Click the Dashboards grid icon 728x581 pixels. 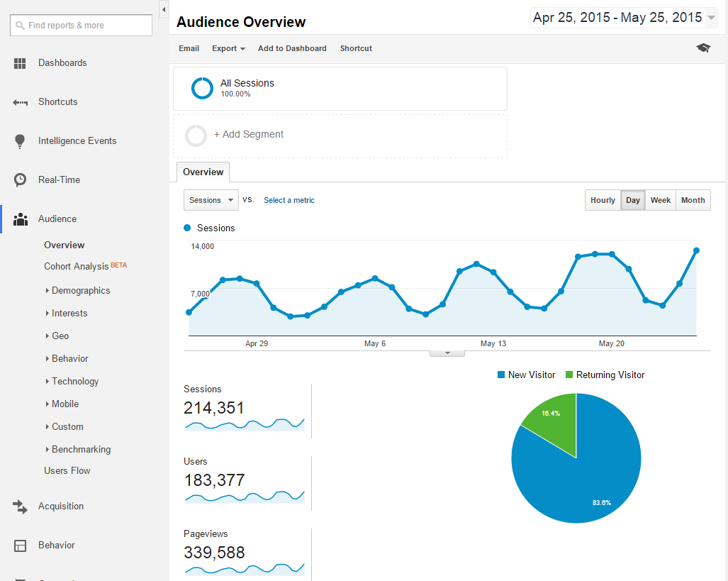[20, 63]
